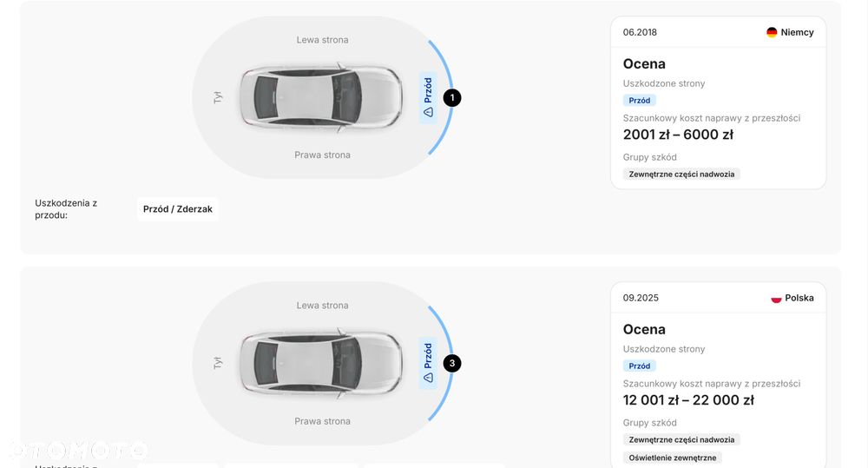Viewport: 868px width, 468px height.
Task: Click the Przód badge in the 09.2025 card
Action: pyautogui.click(x=640, y=366)
